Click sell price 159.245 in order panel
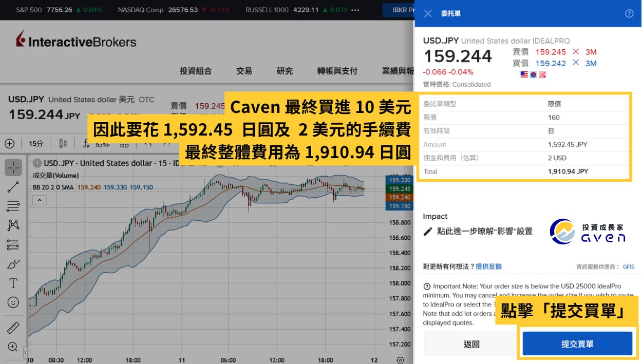This screenshot has width=642, height=364. coord(551,52)
